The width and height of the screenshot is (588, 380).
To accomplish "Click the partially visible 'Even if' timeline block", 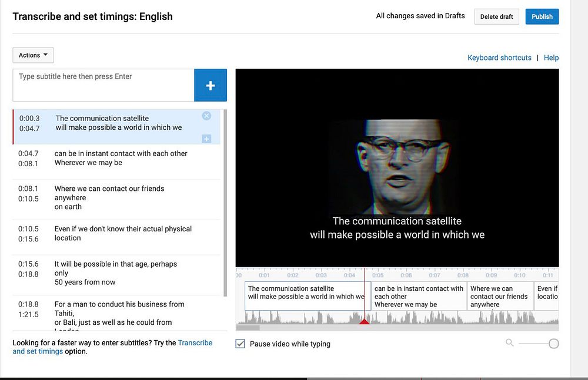I will click(x=546, y=296).
